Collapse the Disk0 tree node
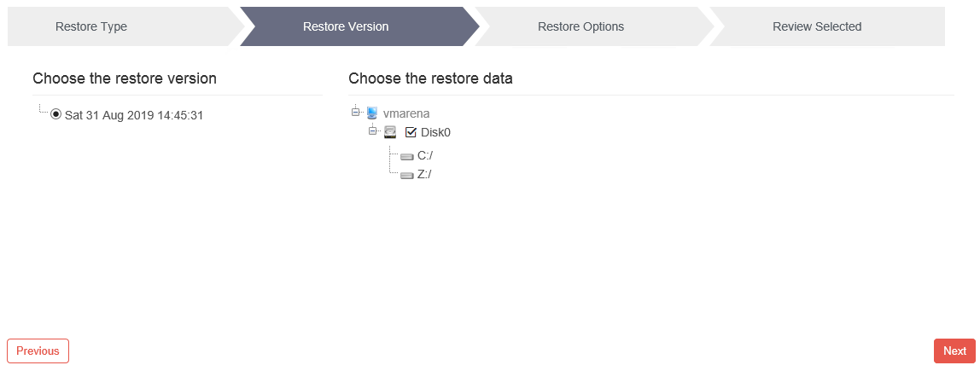 tap(373, 131)
